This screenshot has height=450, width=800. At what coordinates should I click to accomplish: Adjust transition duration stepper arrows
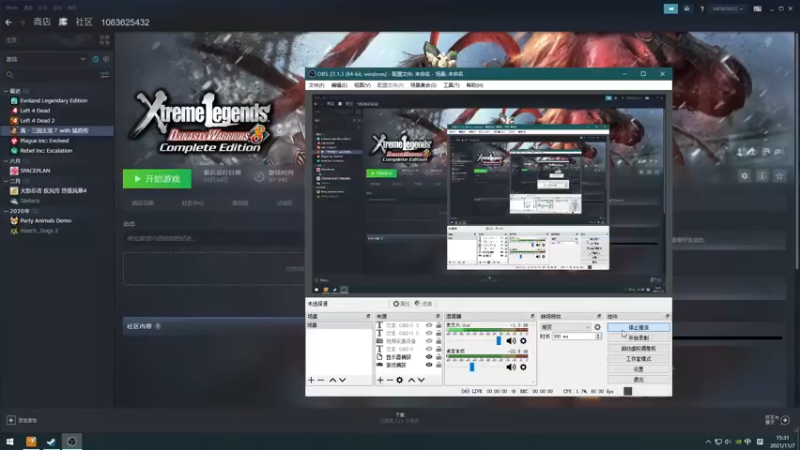[x=598, y=336]
